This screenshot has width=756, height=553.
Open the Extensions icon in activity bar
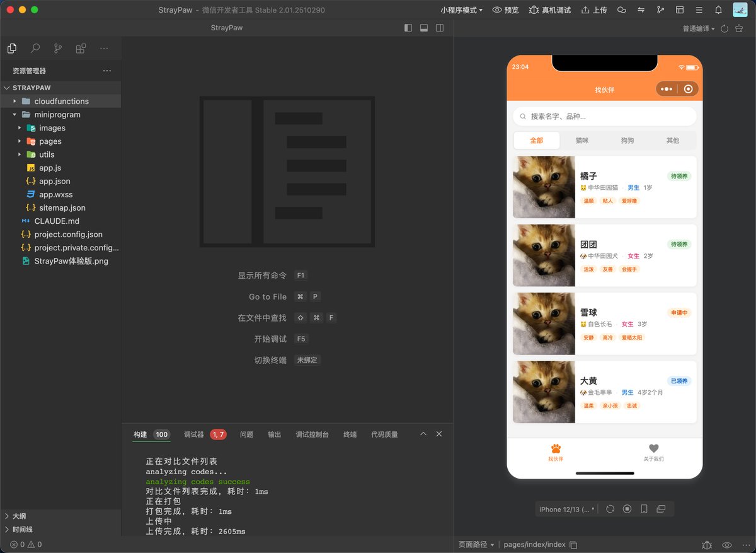tap(81, 49)
